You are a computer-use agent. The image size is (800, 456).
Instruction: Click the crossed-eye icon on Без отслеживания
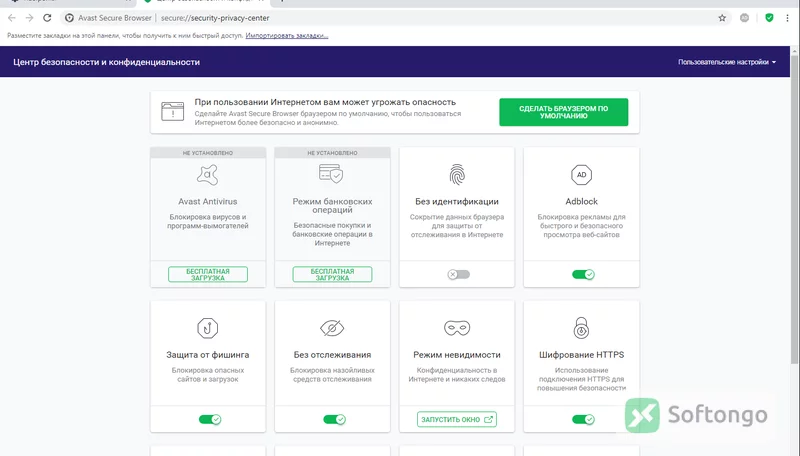pos(332,328)
